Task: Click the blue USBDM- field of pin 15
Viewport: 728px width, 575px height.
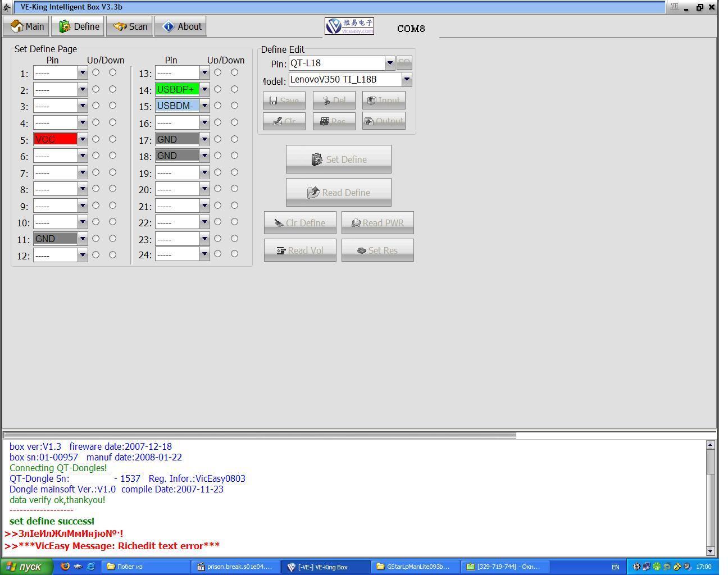Action: pyautogui.click(x=178, y=106)
